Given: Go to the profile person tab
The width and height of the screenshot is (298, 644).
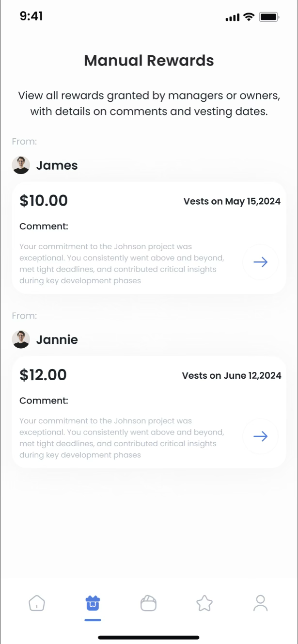Looking at the screenshot, I should coord(261,603).
